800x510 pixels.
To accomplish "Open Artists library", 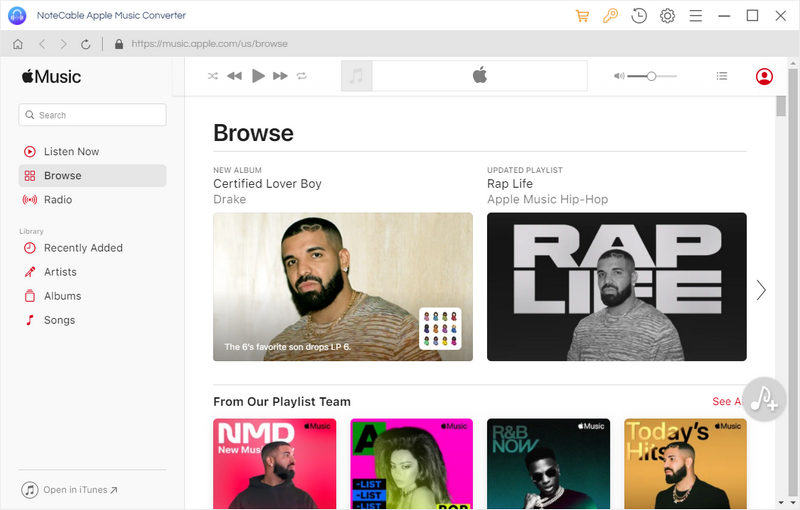I will [92, 272].
